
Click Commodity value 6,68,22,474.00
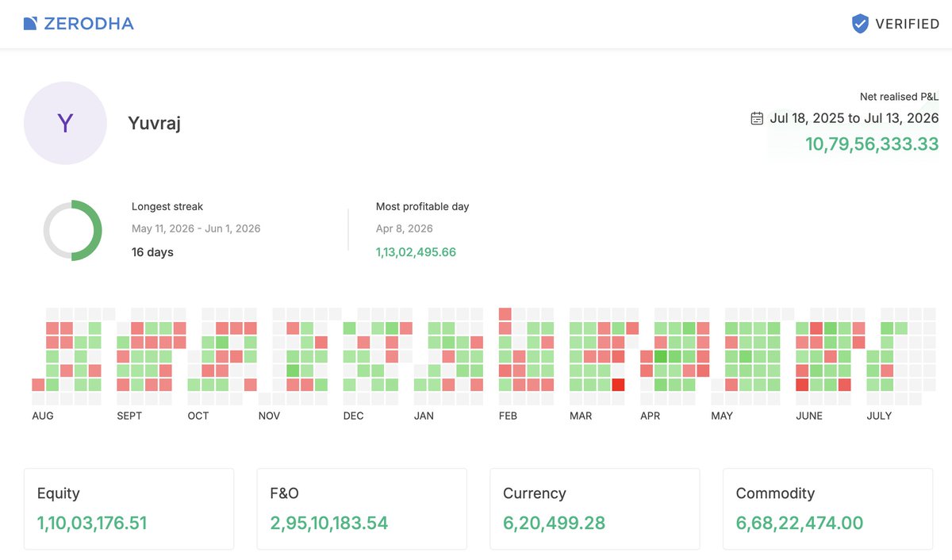[800, 524]
